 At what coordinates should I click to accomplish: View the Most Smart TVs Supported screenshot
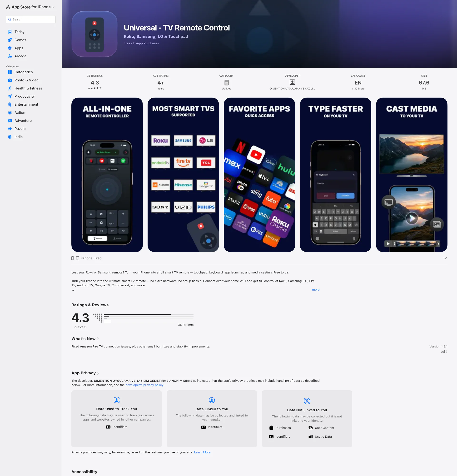[x=183, y=175]
